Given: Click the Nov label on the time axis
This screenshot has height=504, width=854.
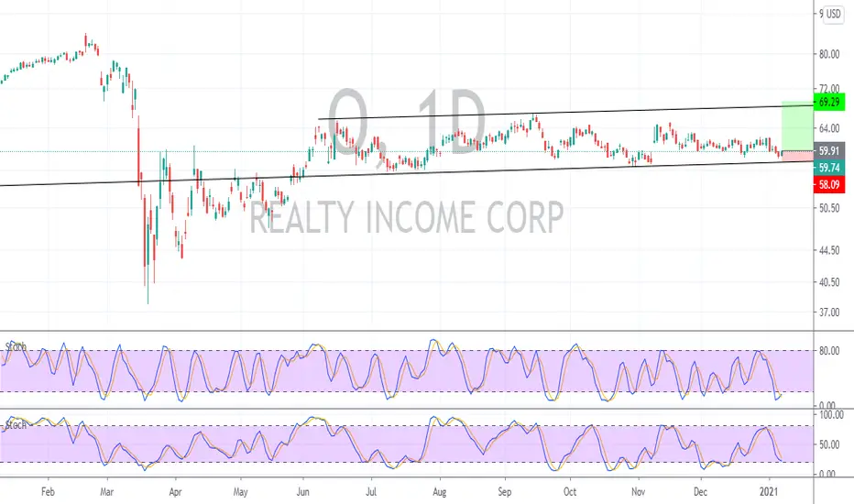Looking at the screenshot, I should tap(638, 491).
